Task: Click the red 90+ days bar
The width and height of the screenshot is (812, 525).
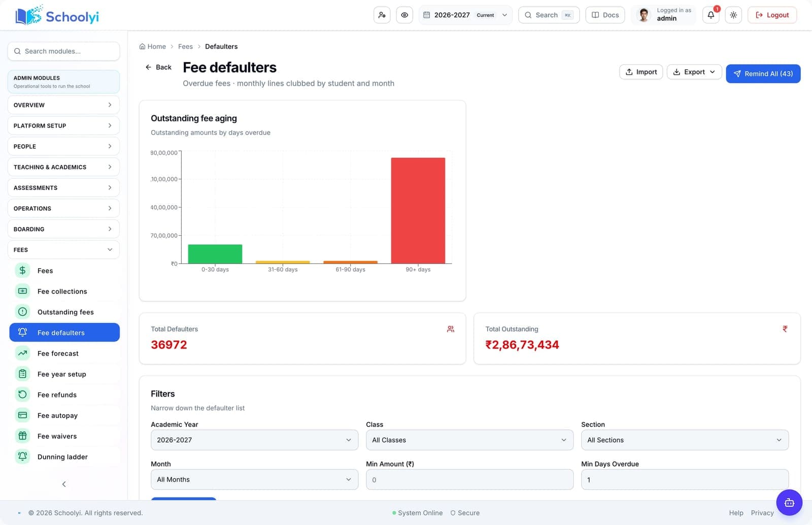Action: pyautogui.click(x=418, y=211)
